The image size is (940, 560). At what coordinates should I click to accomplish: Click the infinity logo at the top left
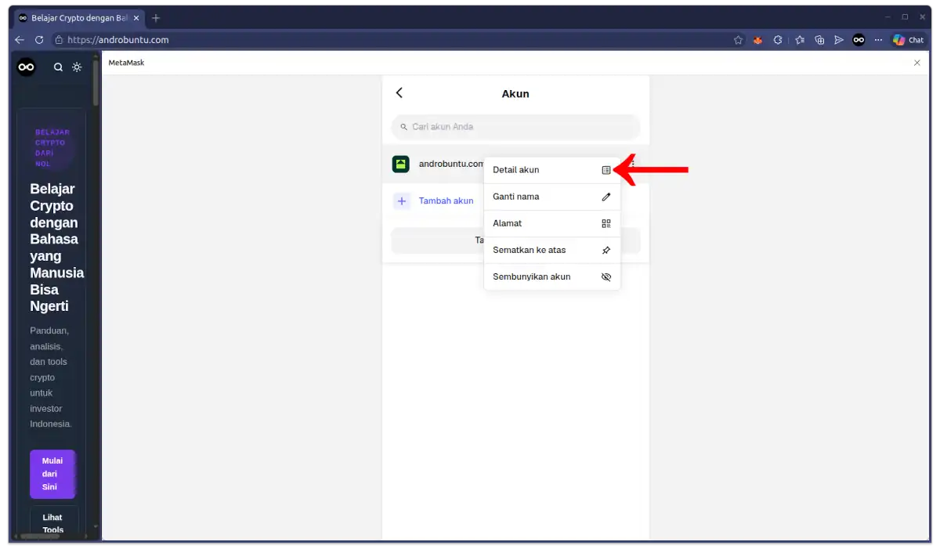pyautogui.click(x=26, y=67)
